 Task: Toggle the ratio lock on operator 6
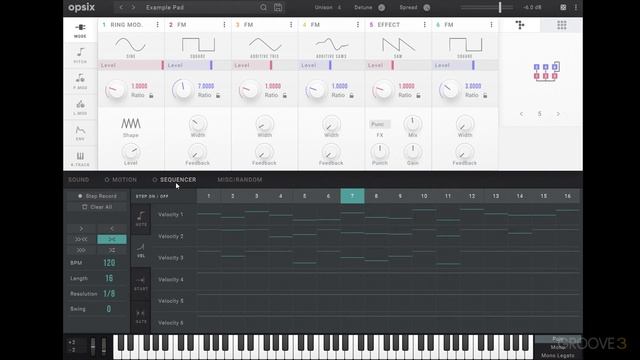tap(485, 96)
